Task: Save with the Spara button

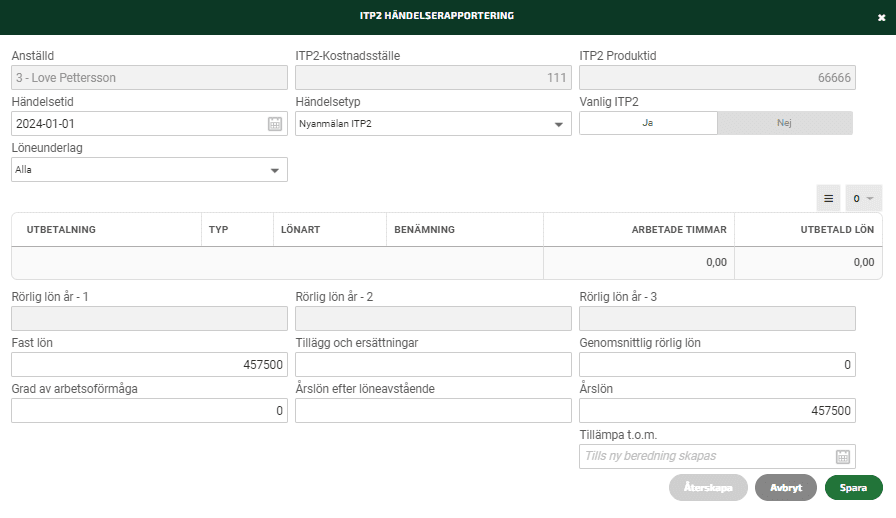Action: click(853, 488)
